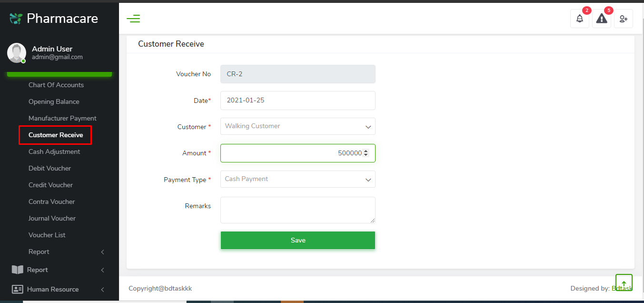644x303 pixels.
Task: Toggle the sidebar hamburger menu icon
Action: (133, 19)
